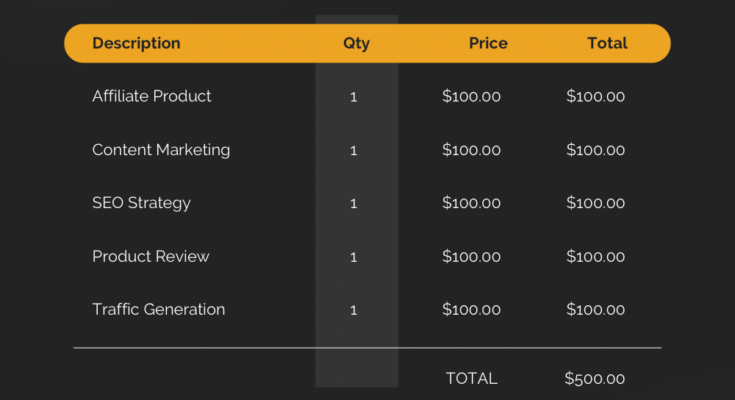
Task: Click the quantity for Affiliate Product
Action: tap(353, 97)
